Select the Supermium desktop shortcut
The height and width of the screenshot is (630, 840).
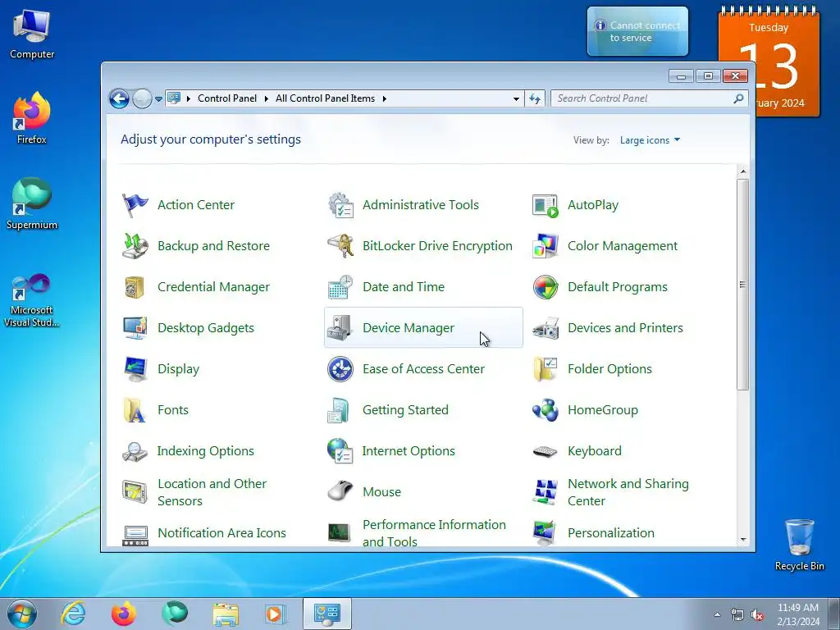point(32,204)
